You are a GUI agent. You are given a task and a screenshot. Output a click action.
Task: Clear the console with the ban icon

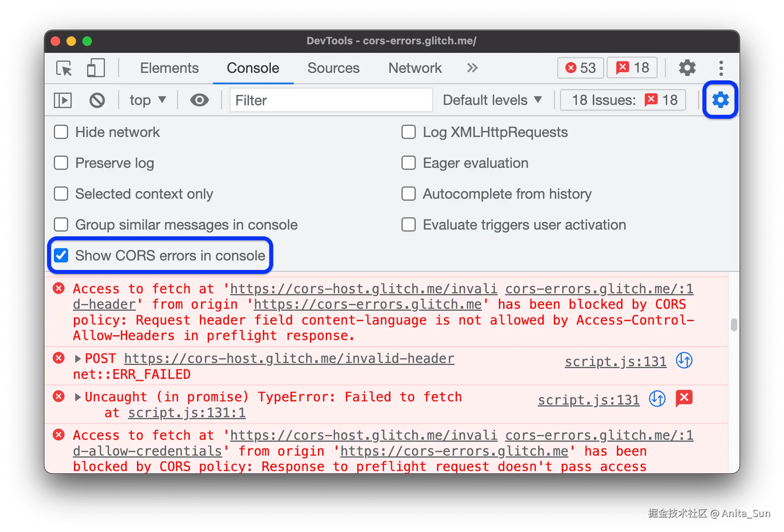[x=97, y=100]
